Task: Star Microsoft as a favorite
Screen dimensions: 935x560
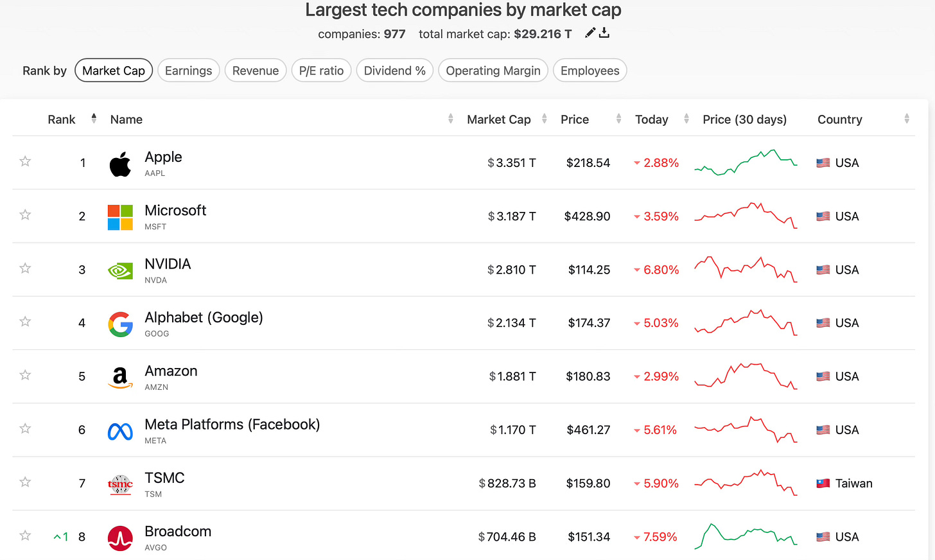Action: 25,214
